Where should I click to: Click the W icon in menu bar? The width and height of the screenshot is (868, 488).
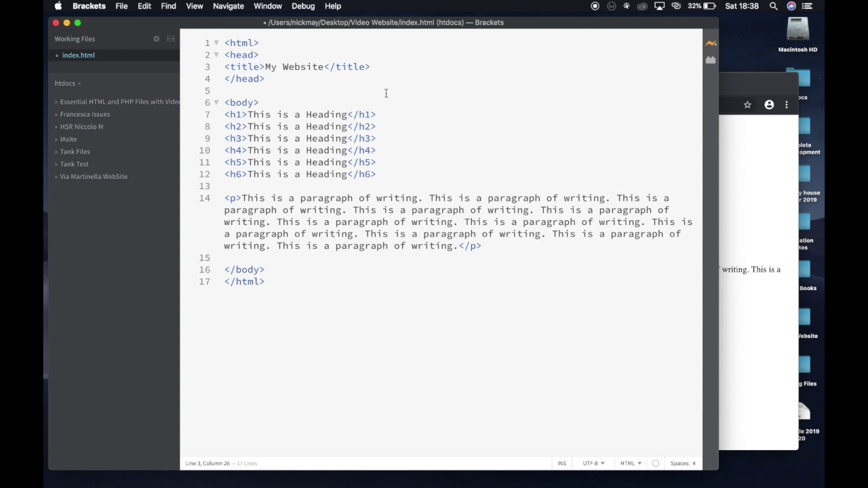pos(612,6)
